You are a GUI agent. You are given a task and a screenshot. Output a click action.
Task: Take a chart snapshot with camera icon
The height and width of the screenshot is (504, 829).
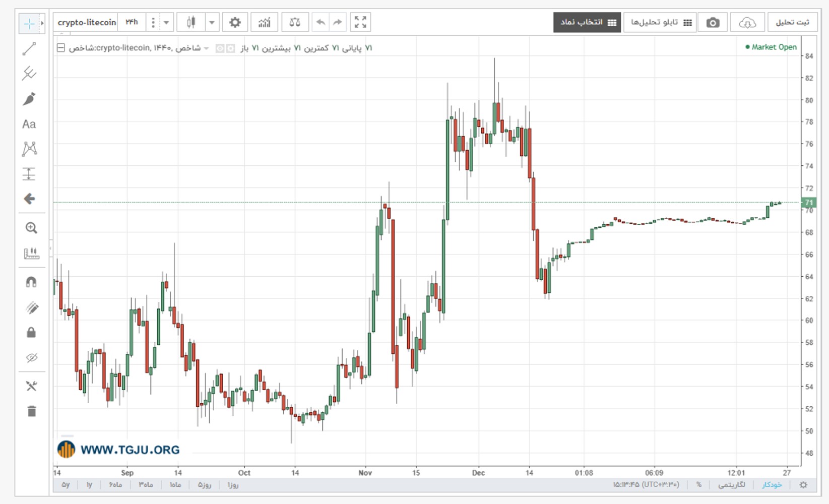(x=713, y=23)
